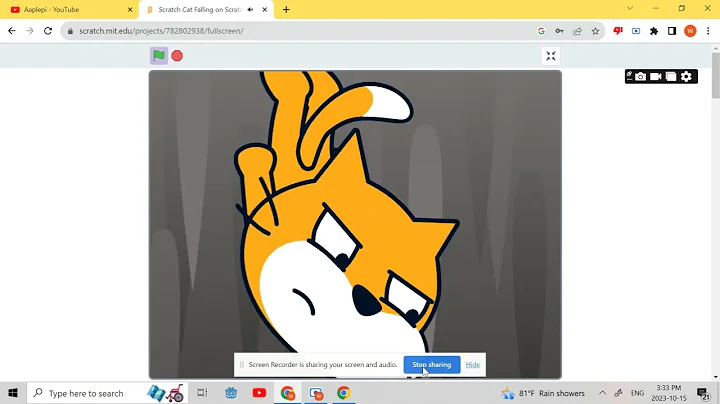Open the Godot taskbar app icon
Viewport: 720px width, 404px height.
(x=231, y=393)
